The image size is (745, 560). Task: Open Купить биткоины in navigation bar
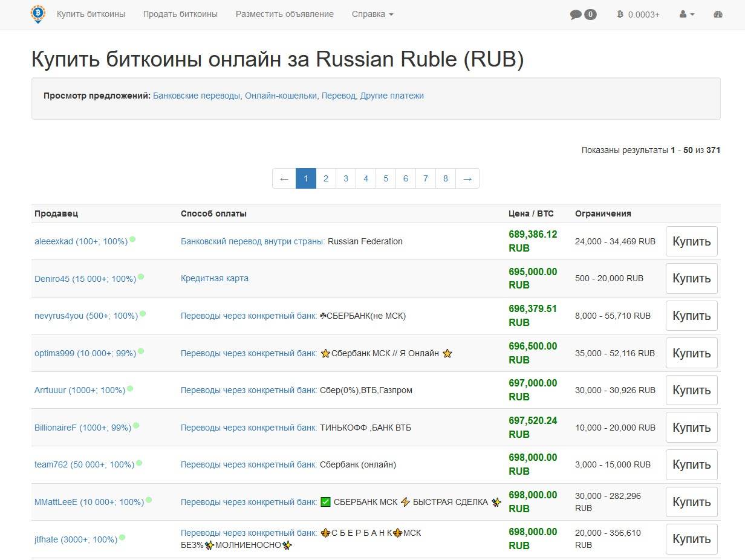click(x=91, y=14)
